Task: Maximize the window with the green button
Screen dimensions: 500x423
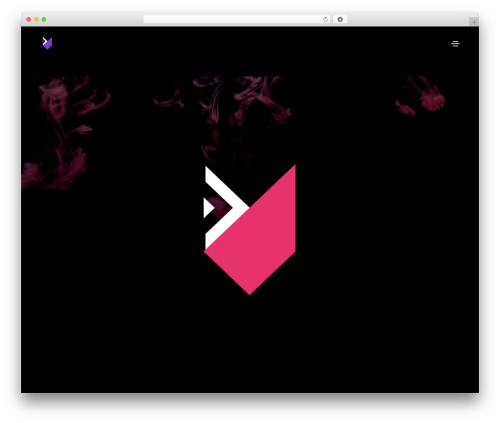Action: click(44, 19)
